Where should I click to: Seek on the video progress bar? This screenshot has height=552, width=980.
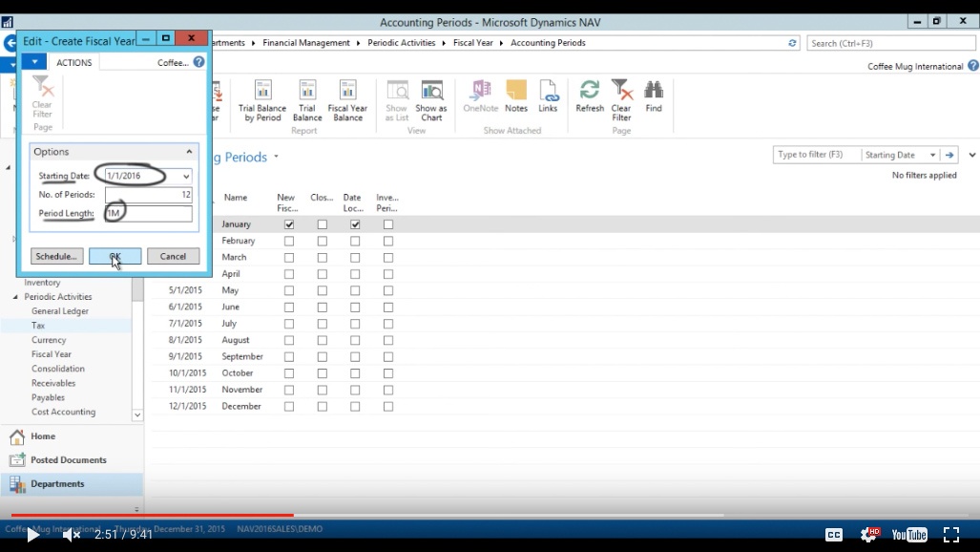pyautogui.click(x=490, y=515)
